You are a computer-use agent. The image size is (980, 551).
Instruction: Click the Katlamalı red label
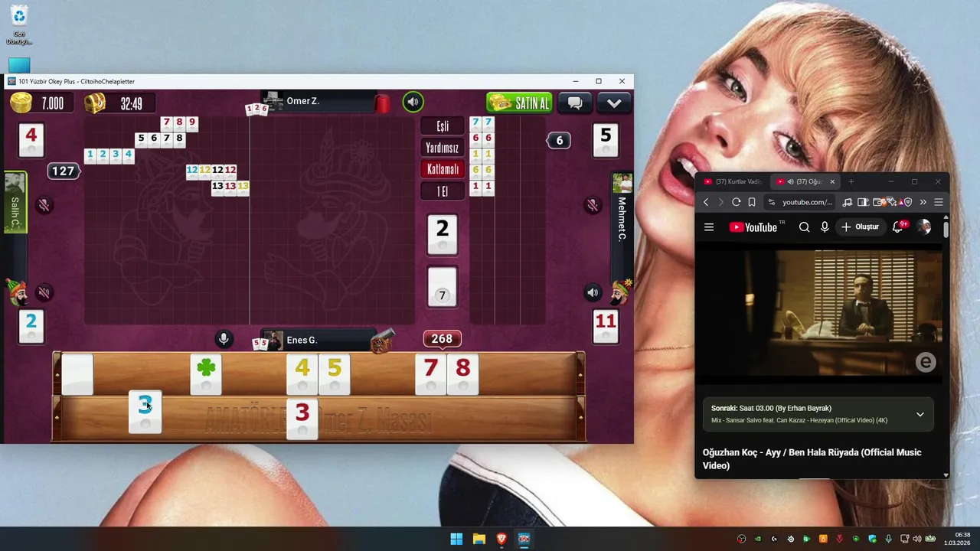coord(443,169)
